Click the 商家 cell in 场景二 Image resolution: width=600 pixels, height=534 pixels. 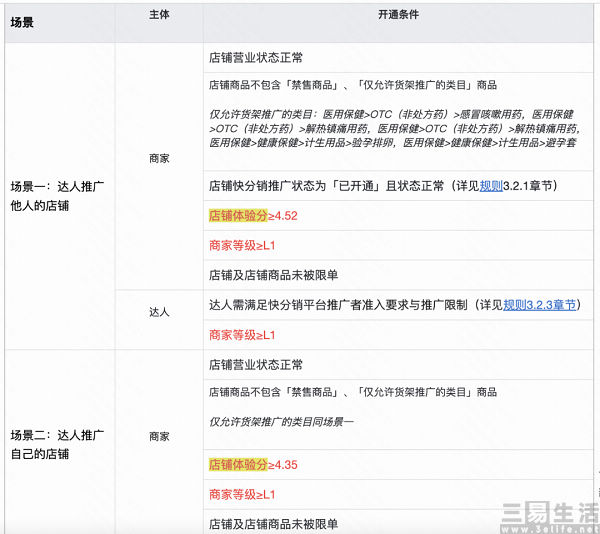coord(159,436)
